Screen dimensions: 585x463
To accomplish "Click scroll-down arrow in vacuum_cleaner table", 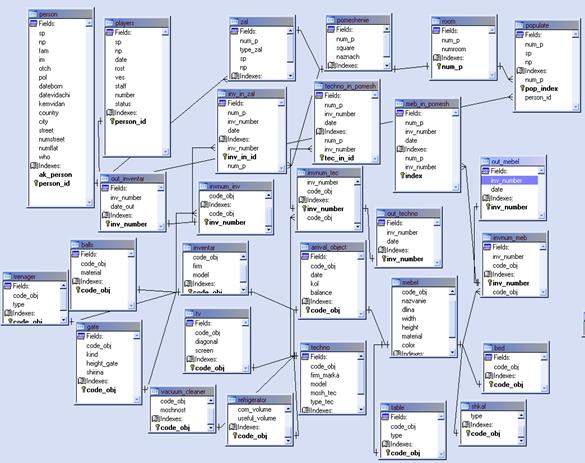I will click(x=211, y=428).
